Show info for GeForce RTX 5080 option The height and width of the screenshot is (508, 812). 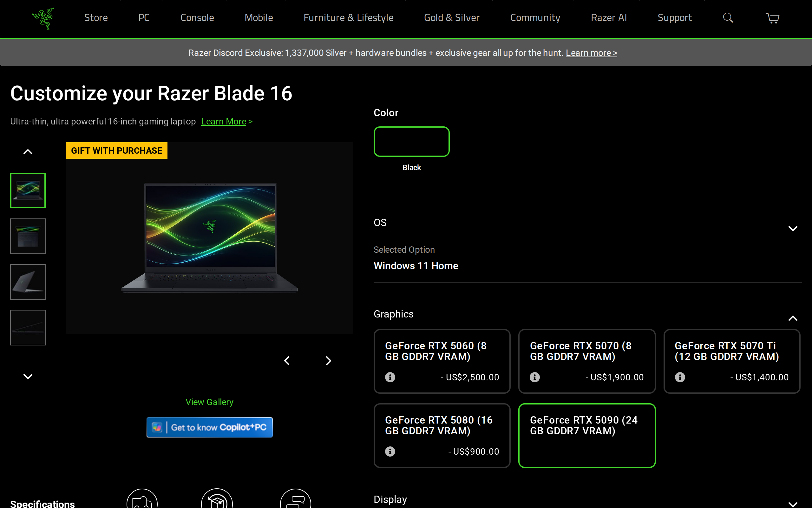tap(390, 451)
